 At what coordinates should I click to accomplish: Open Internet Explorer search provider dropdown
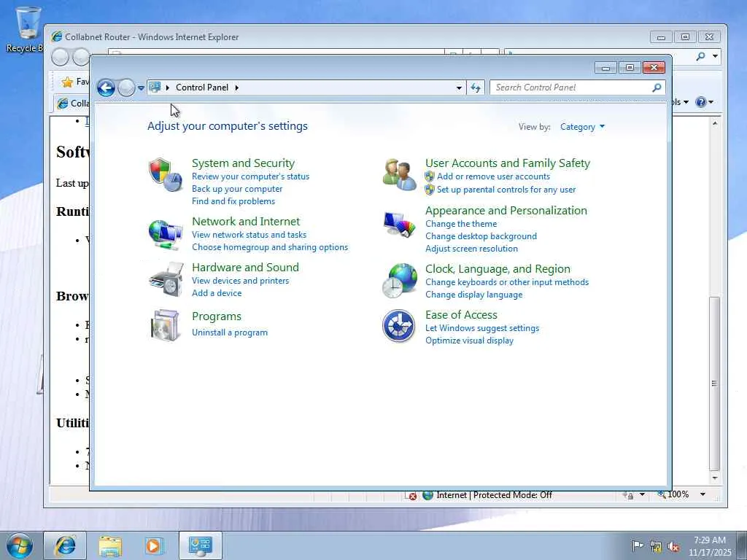pyautogui.click(x=715, y=56)
